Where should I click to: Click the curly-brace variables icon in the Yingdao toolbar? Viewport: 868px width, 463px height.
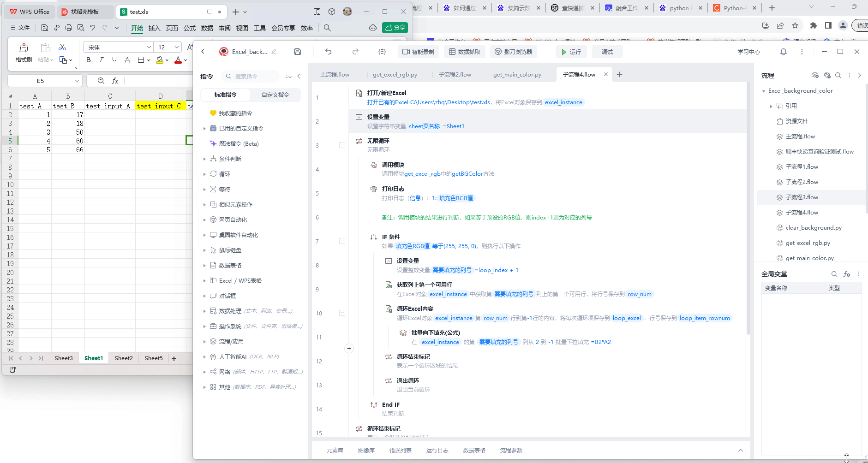(x=382, y=52)
